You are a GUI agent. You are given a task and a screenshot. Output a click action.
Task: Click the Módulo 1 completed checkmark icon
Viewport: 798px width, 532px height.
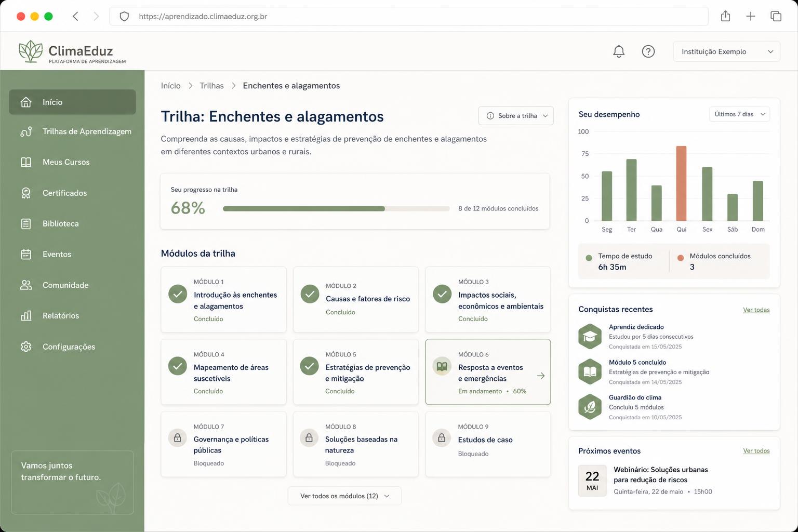[x=178, y=294]
